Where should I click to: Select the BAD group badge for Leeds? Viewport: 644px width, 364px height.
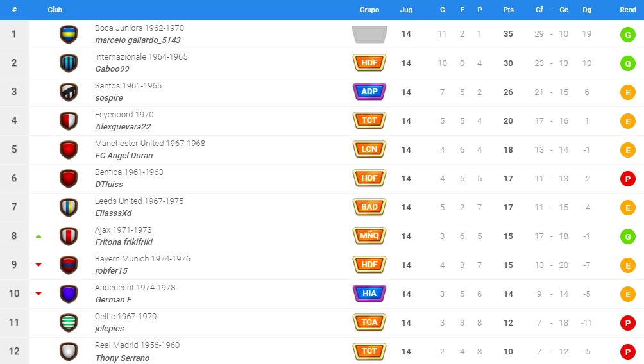coord(369,207)
